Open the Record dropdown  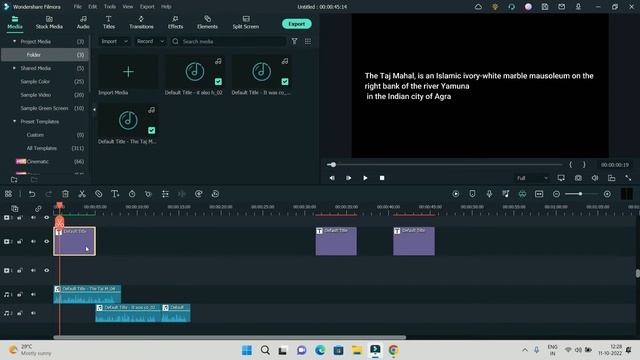click(x=150, y=41)
